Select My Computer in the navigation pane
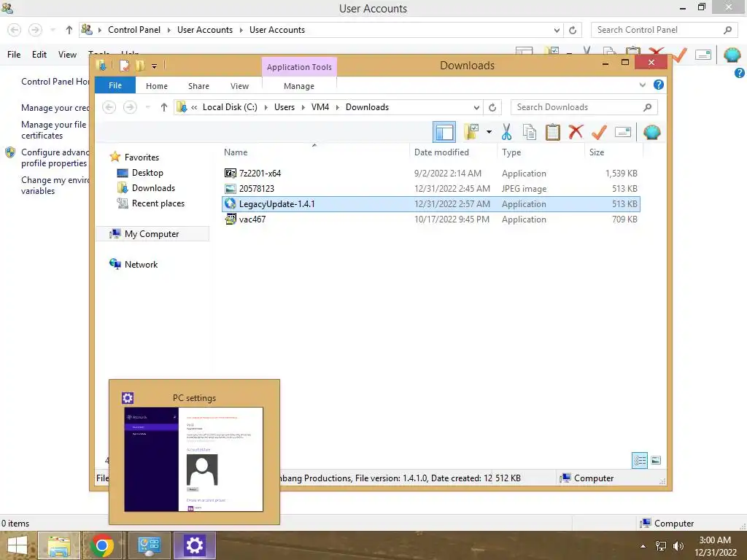 [152, 234]
